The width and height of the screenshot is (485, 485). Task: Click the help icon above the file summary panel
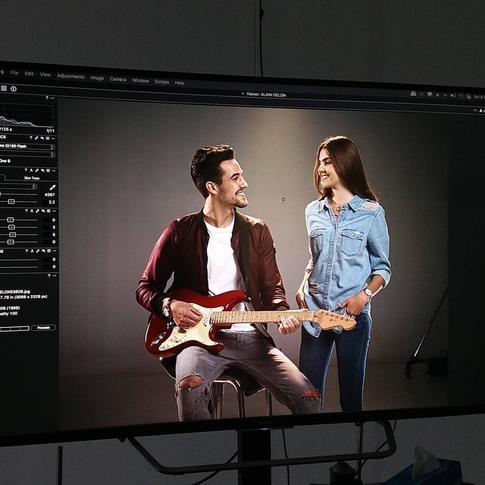tap(49, 276)
